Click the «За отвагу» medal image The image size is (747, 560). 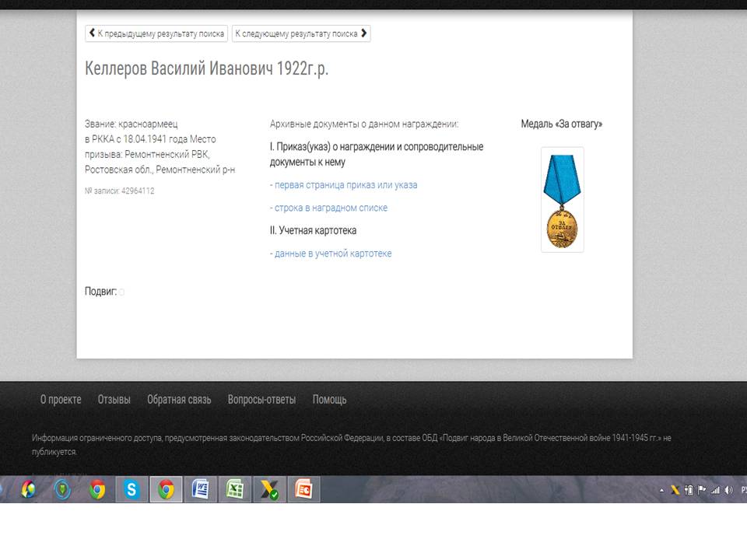pos(562,199)
